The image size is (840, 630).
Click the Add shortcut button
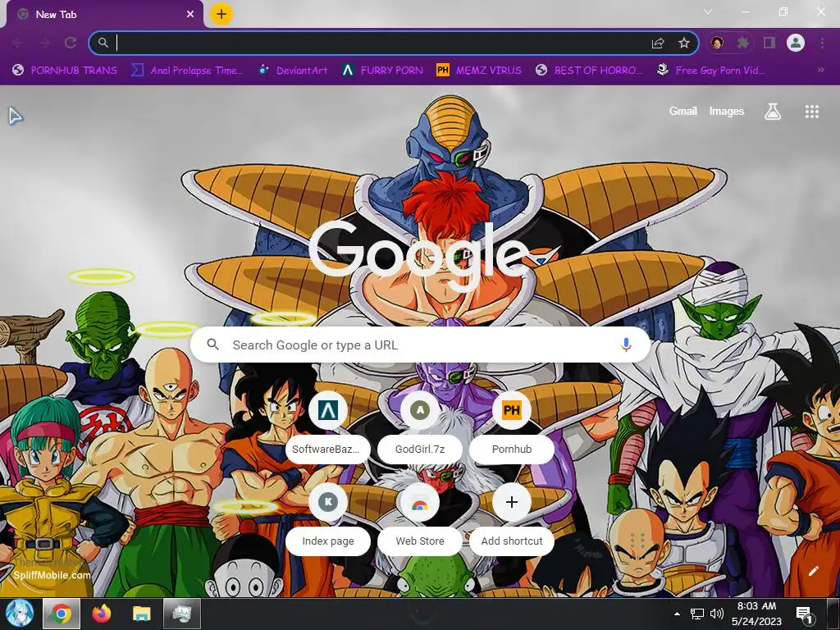[512, 518]
